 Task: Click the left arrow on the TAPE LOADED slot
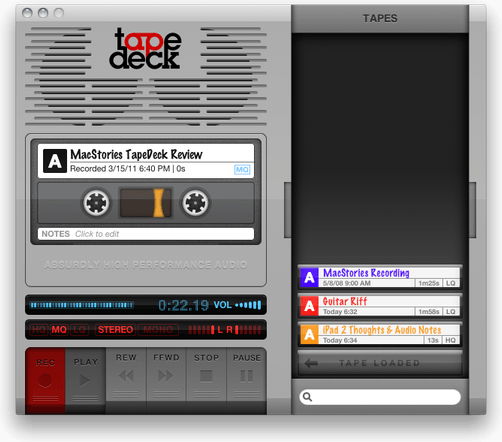pyautogui.click(x=311, y=363)
